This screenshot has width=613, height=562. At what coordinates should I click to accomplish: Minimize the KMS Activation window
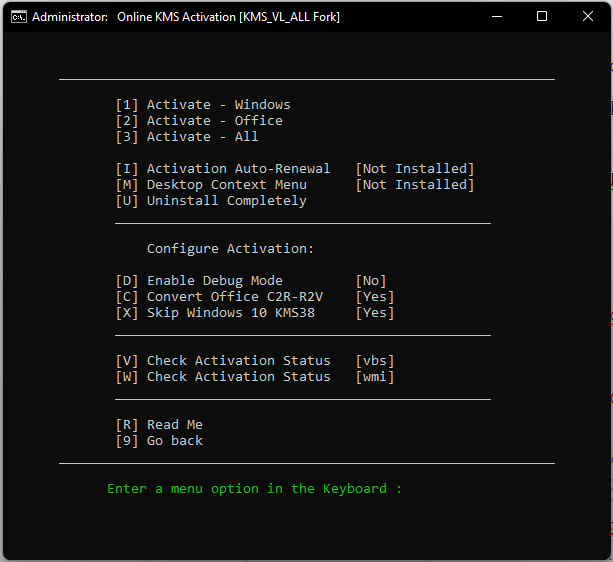tap(496, 16)
